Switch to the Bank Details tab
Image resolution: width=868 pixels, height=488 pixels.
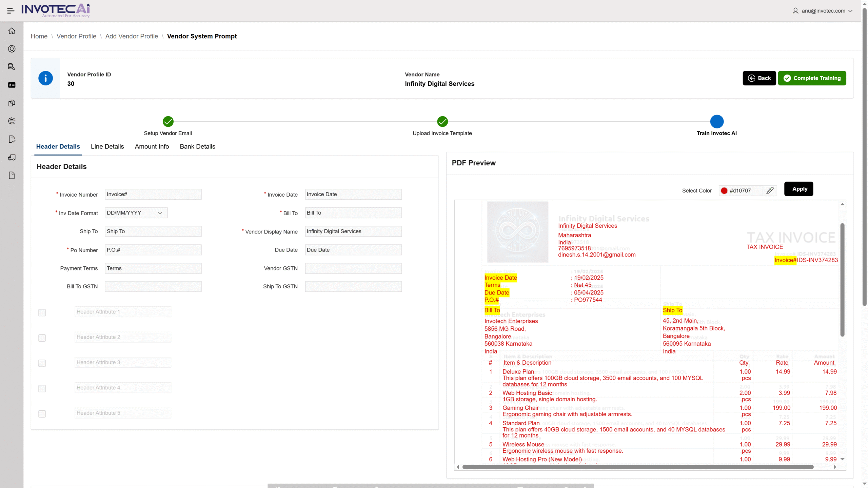pyautogui.click(x=197, y=146)
